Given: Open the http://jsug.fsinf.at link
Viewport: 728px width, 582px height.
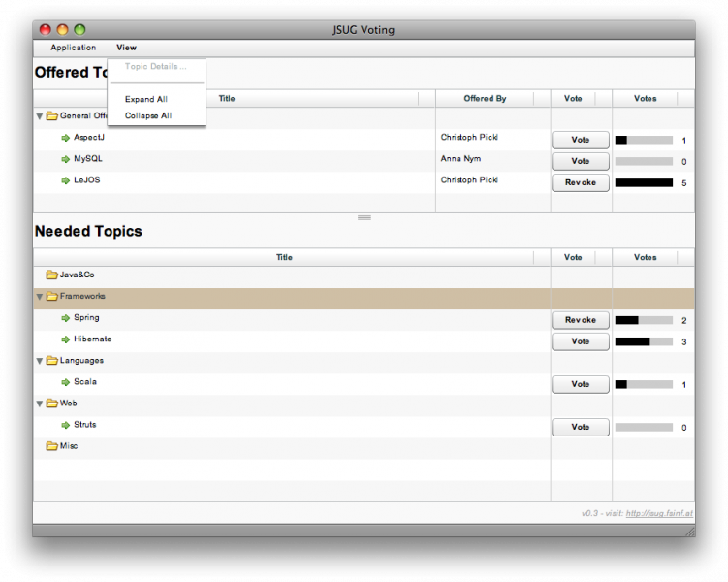Looking at the screenshot, I should click(x=659, y=513).
